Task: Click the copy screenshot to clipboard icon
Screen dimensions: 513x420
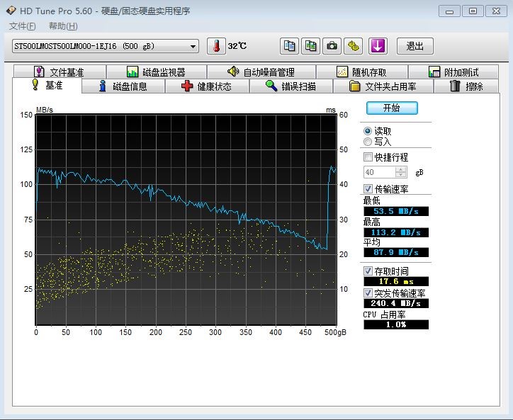Action: click(x=310, y=46)
